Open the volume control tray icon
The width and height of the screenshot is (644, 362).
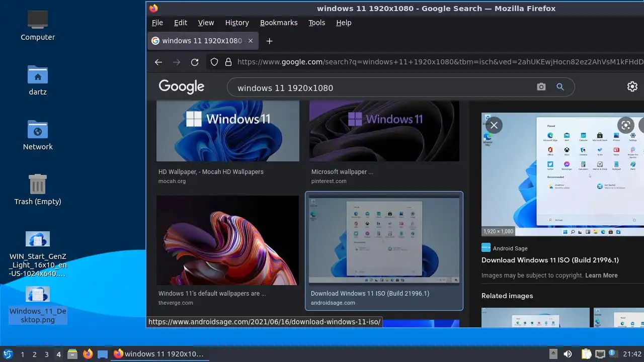click(x=568, y=354)
